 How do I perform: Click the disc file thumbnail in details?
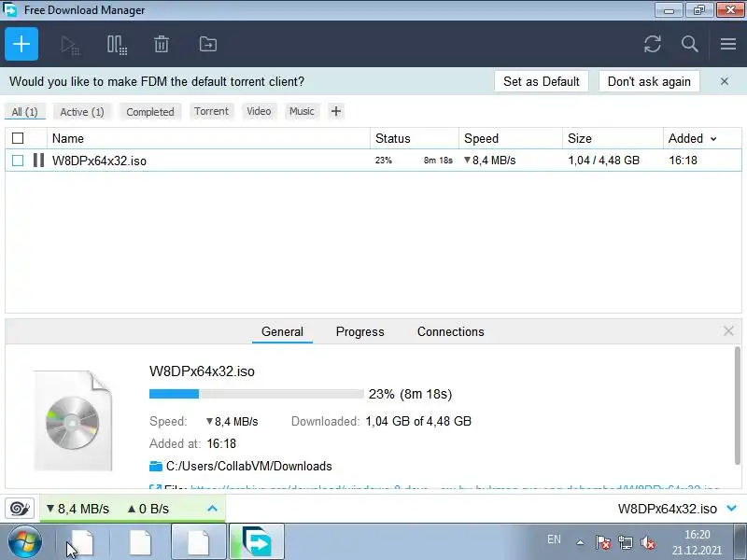tap(73, 421)
